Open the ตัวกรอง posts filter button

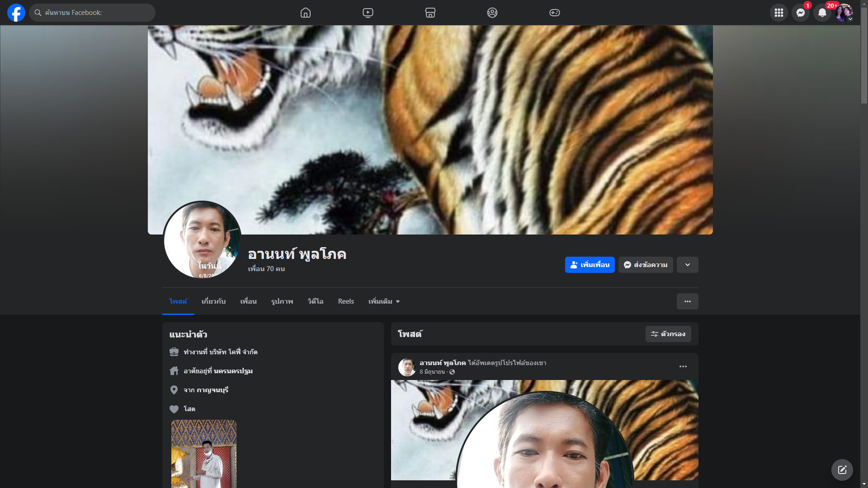coord(668,334)
